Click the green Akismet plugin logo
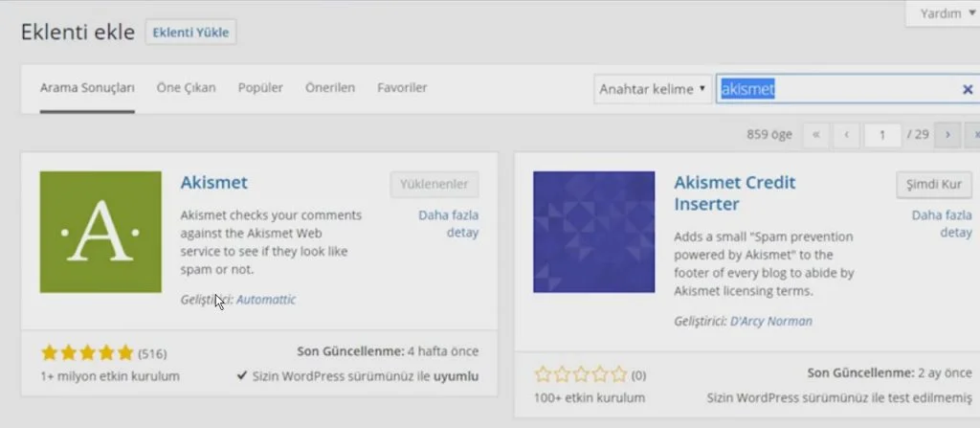 coord(100,232)
